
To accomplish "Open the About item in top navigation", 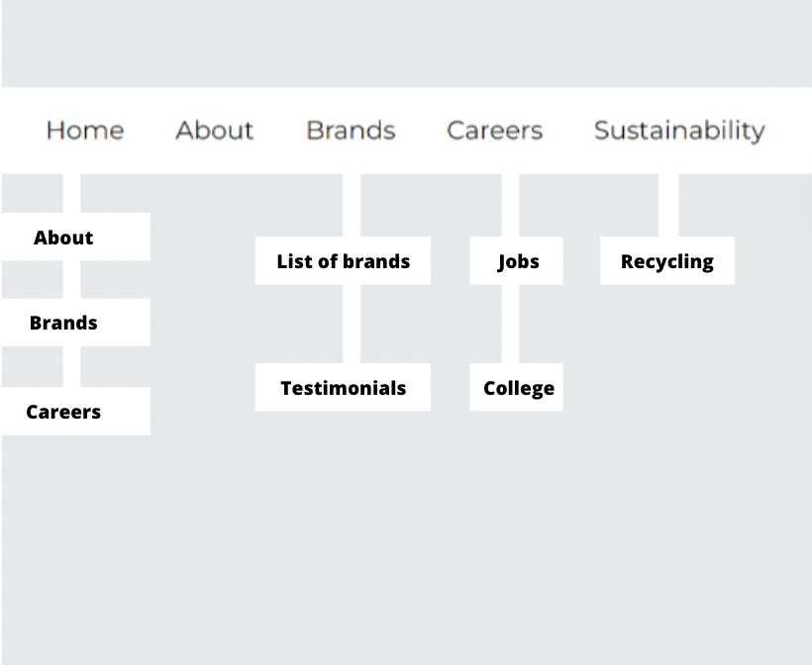I will [214, 131].
